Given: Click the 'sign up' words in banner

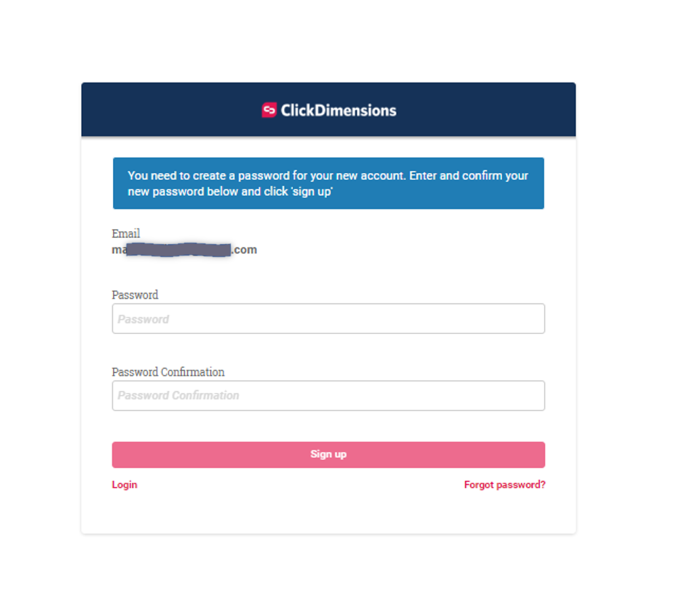Looking at the screenshot, I should [x=312, y=192].
